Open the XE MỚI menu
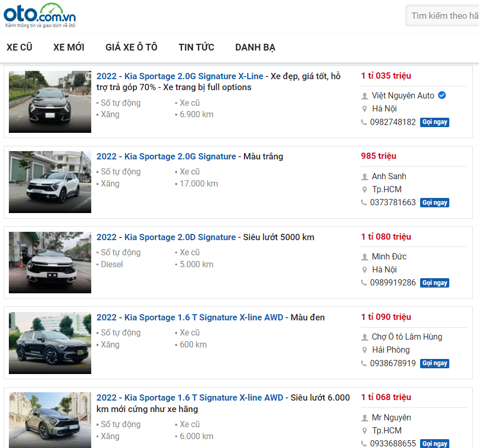Viewport: 479px width, 448px height. [69, 47]
